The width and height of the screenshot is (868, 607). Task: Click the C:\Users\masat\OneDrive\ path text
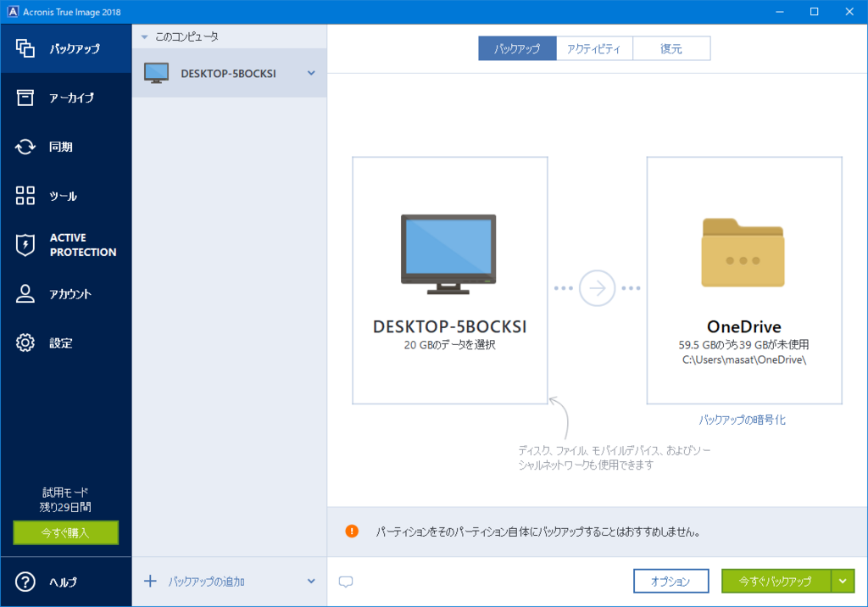click(744, 360)
